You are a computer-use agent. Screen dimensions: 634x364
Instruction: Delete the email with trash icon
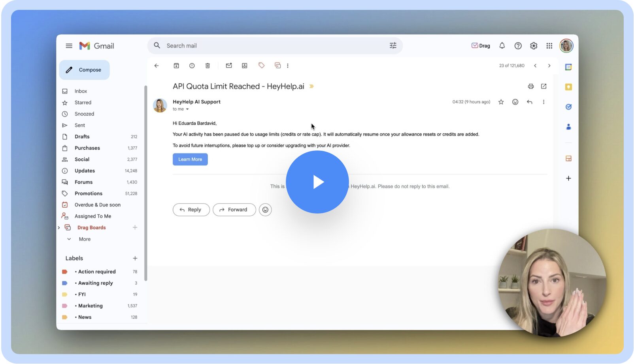(x=208, y=66)
